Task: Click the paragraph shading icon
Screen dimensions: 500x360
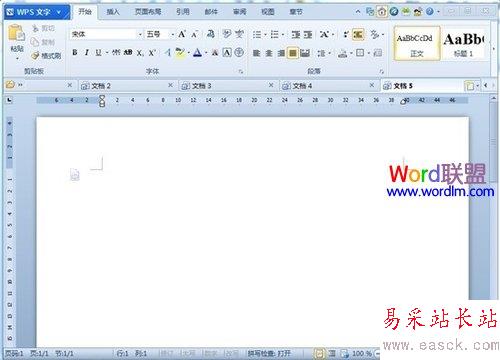Action: pyautogui.click(x=343, y=53)
